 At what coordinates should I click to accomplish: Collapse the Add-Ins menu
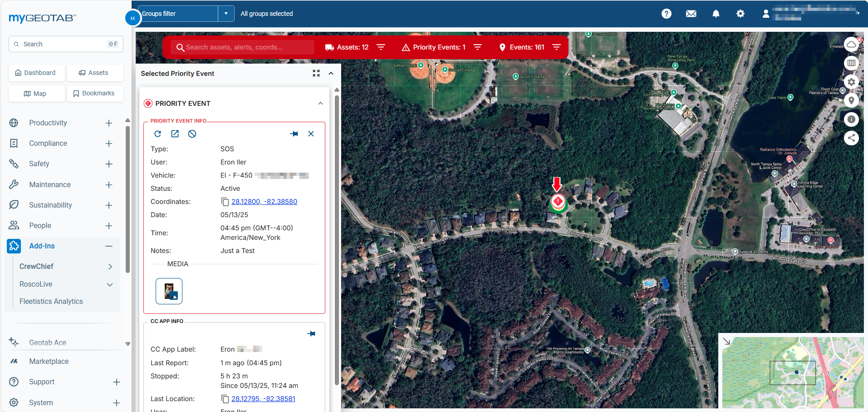pos(109,246)
